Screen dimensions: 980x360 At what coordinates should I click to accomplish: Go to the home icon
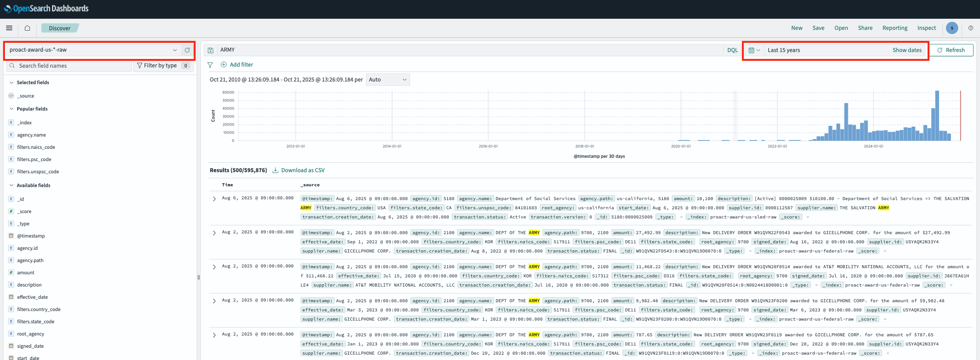coord(27,28)
